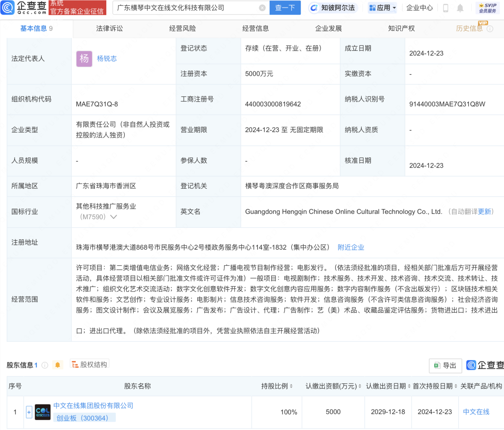Go to the 企业发展 tab
The width and height of the screenshot is (504, 430).
coord(329,29)
